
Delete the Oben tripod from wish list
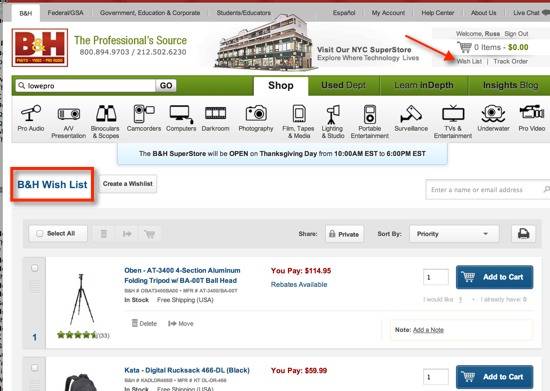[x=144, y=323]
